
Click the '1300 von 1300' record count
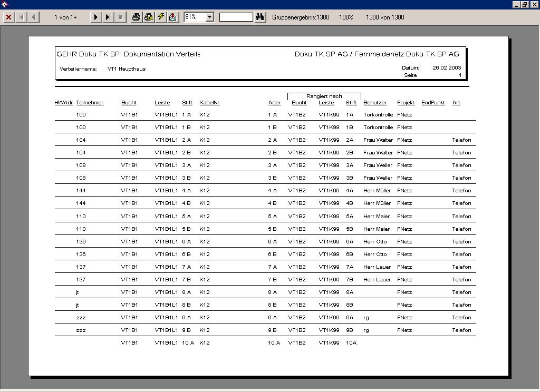(385, 17)
